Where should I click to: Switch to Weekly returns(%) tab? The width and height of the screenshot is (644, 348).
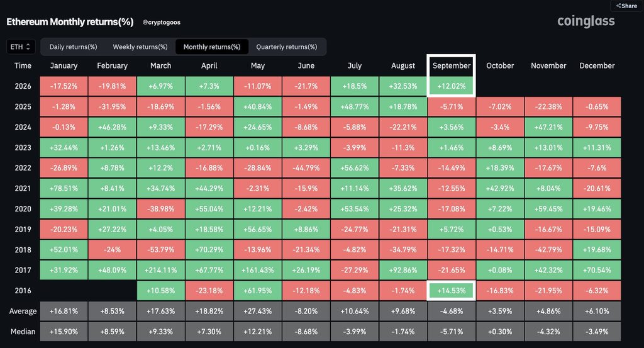[140, 47]
